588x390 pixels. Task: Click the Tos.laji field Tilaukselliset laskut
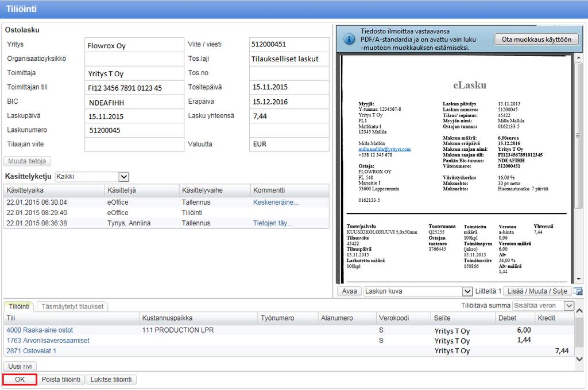[x=289, y=59]
